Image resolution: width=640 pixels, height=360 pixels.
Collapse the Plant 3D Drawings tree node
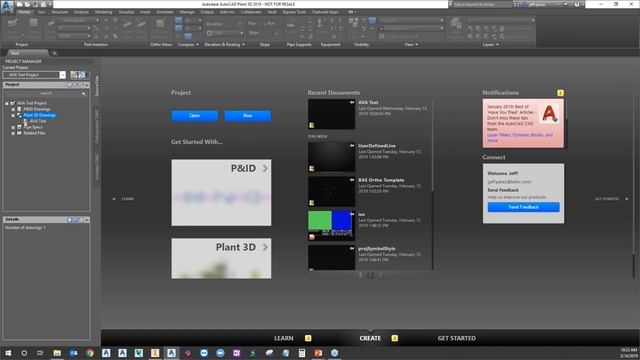point(13,116)
